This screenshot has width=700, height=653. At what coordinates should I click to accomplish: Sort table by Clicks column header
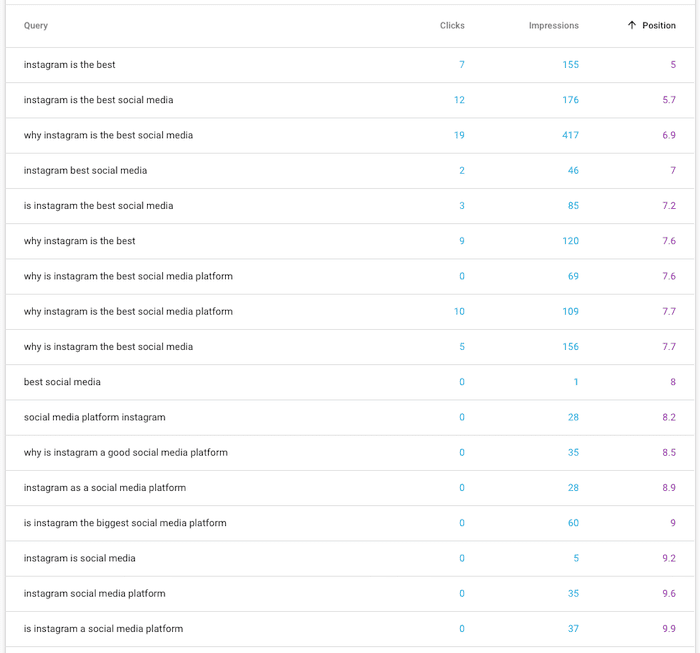point(452,25)
